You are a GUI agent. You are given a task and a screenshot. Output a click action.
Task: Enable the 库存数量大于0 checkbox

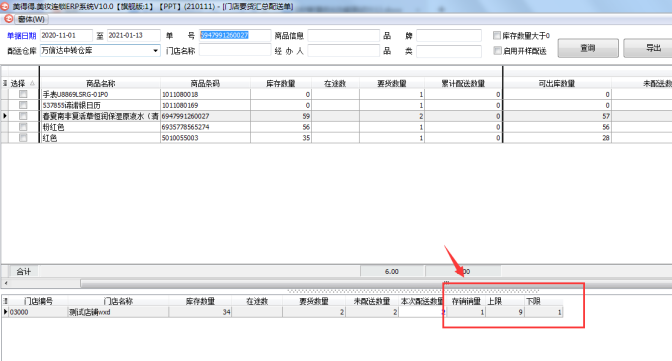pos(497,35)
